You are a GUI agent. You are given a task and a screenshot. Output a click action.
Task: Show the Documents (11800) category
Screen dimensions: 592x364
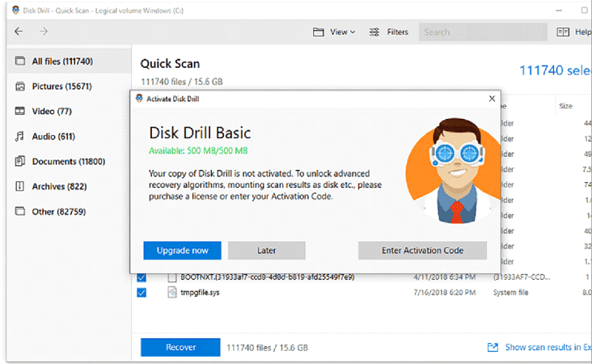pos(69,162)
